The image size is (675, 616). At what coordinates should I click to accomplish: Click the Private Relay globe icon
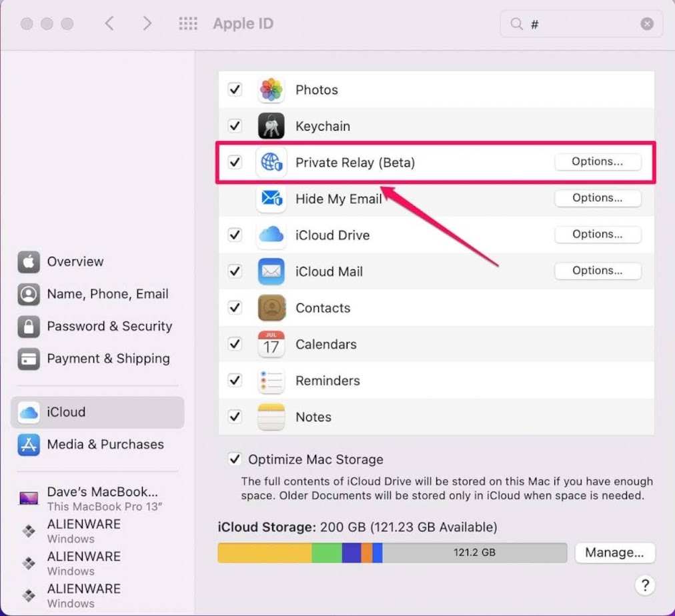click(x=271, y=162)
